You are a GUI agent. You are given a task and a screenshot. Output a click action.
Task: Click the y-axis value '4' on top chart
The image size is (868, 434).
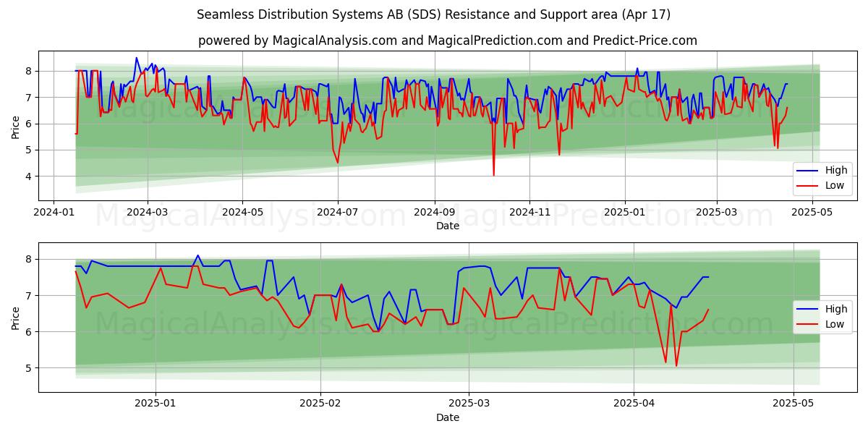[x=29, y=176]
